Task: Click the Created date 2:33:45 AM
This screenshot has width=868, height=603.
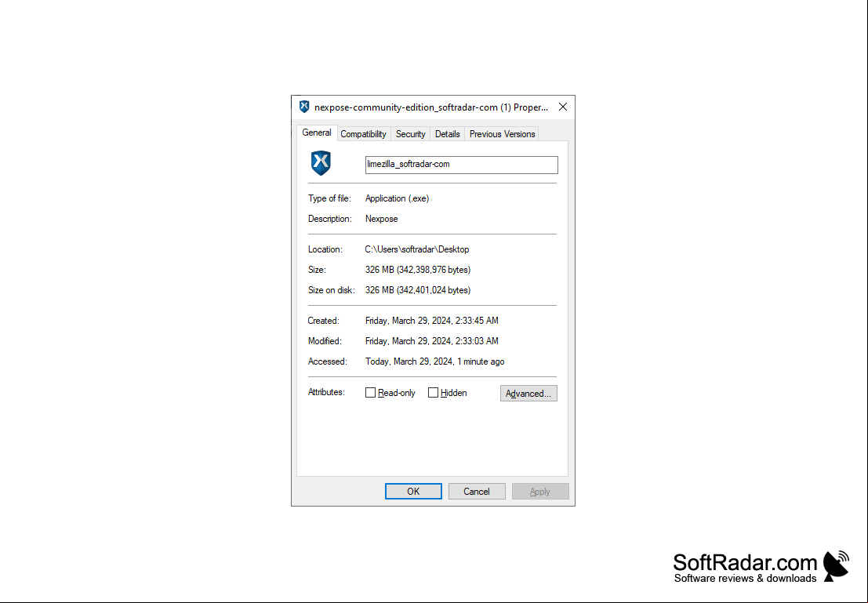Action: 432,321
